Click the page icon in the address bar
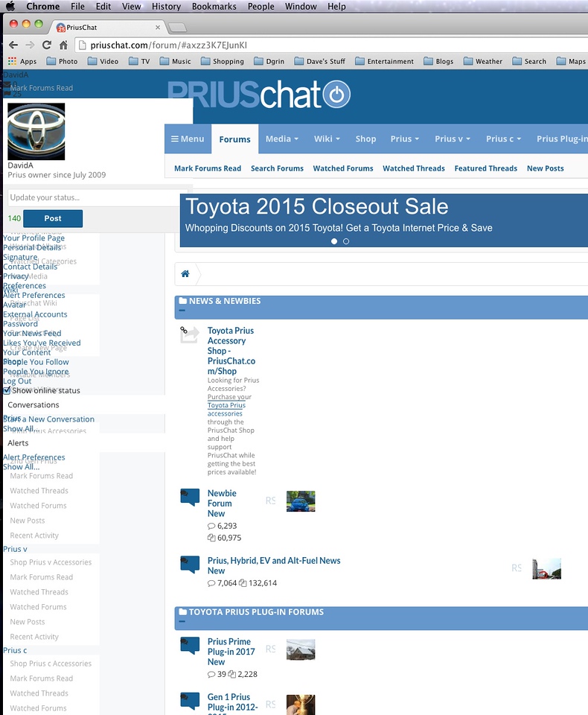Image resolution: width=588 pixels, height=715 pixels. point(82,45)
